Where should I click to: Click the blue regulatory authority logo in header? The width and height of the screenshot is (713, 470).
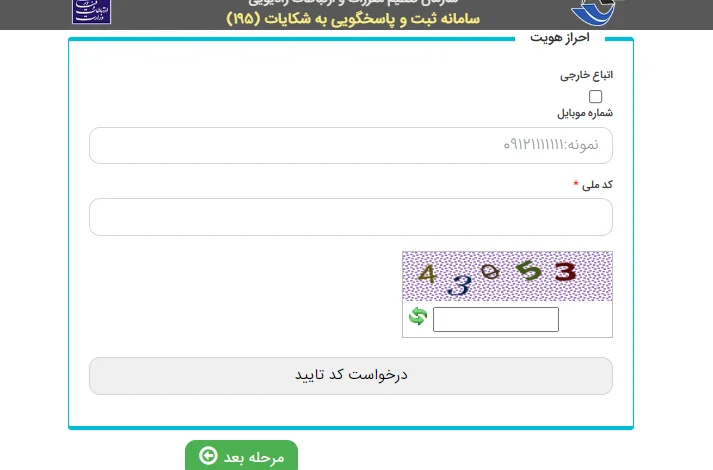(x=593, y=12)
